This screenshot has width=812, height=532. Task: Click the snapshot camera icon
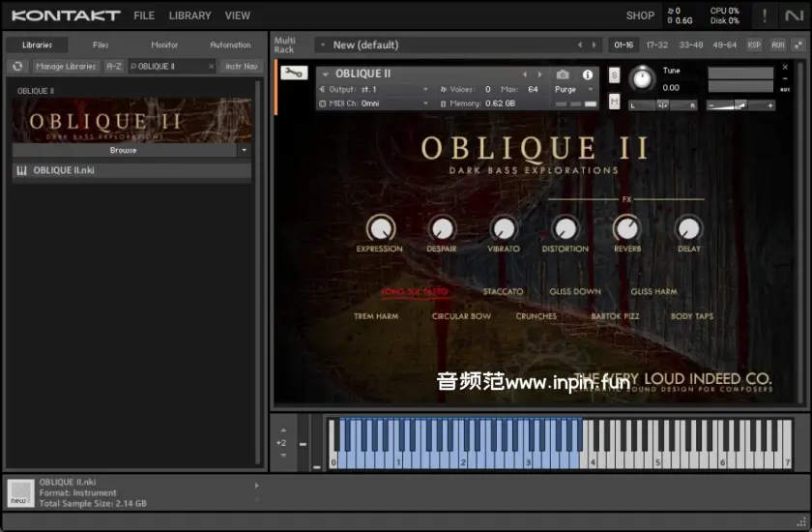563,74
